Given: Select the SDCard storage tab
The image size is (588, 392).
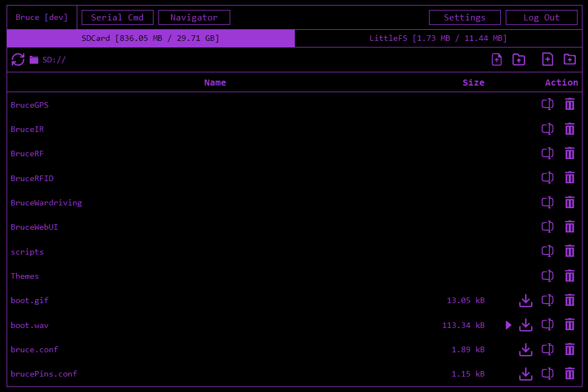Looking at the screenshot, I should point(151,38).
